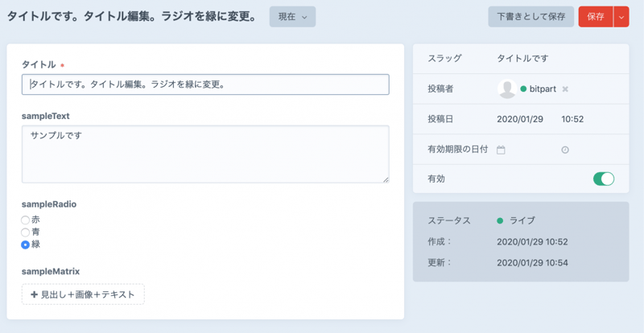The height and width of the screenshot is (333, 644).
Task: Click into the タイトル input field
Action: pyautogui.click(x=205, y=84)
